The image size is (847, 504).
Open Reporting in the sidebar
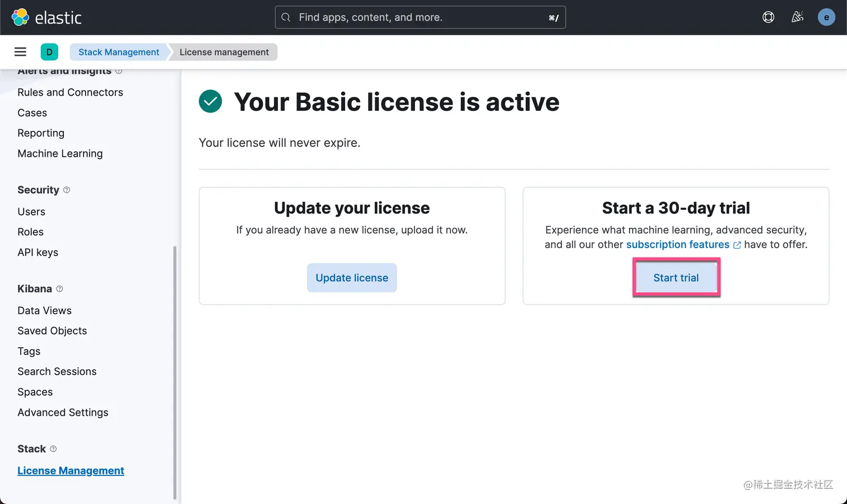coord(41,133)
